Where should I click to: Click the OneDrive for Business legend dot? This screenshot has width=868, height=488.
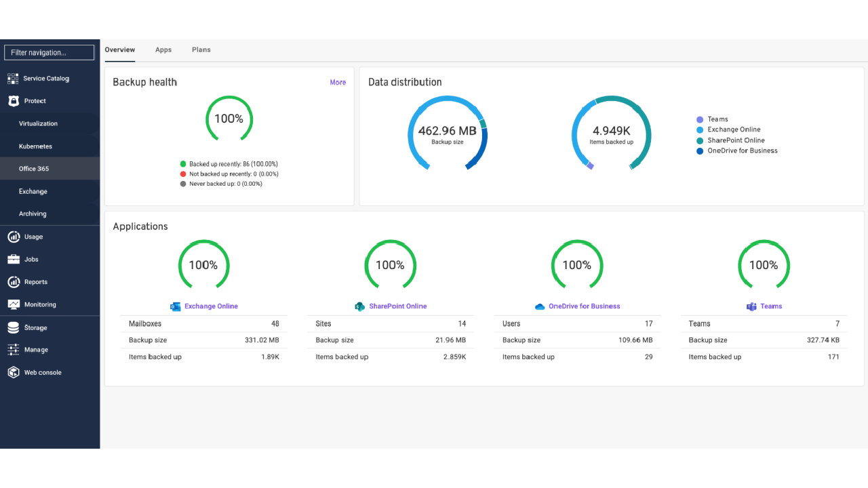[x=700, y=151]
